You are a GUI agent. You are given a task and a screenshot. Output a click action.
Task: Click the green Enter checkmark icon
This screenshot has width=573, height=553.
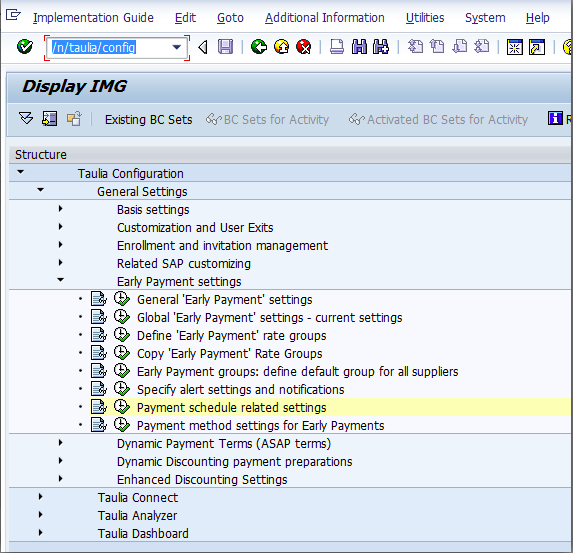coord(25,47)
